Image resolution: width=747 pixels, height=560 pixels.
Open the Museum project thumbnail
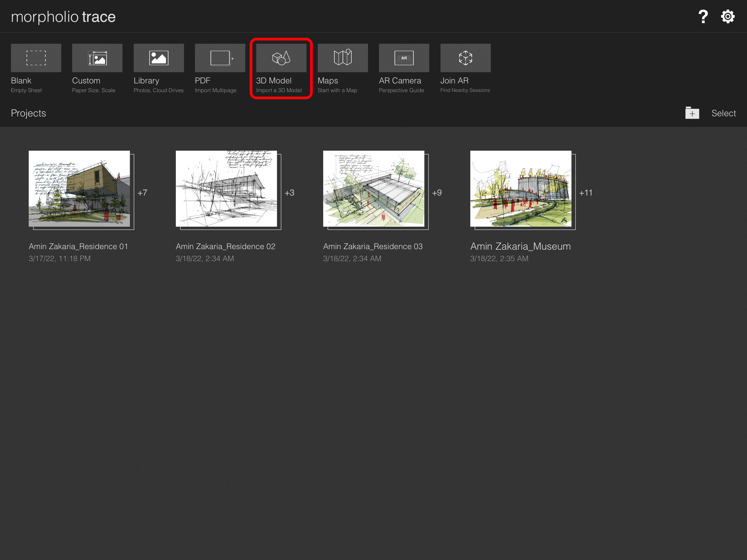pyautogui.click(x=520, y=188)
